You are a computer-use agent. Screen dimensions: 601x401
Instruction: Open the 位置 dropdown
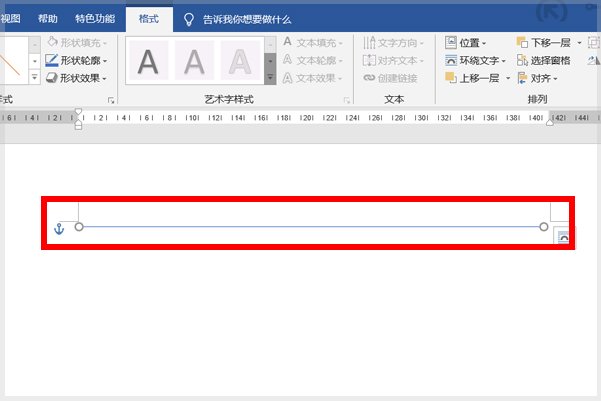coord(466,42)
